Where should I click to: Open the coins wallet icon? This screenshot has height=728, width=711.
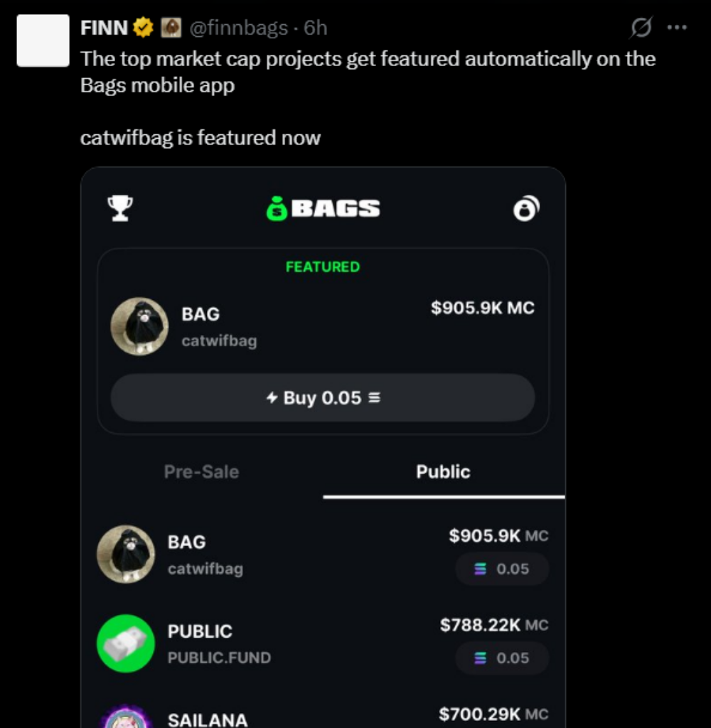[527, 208]
